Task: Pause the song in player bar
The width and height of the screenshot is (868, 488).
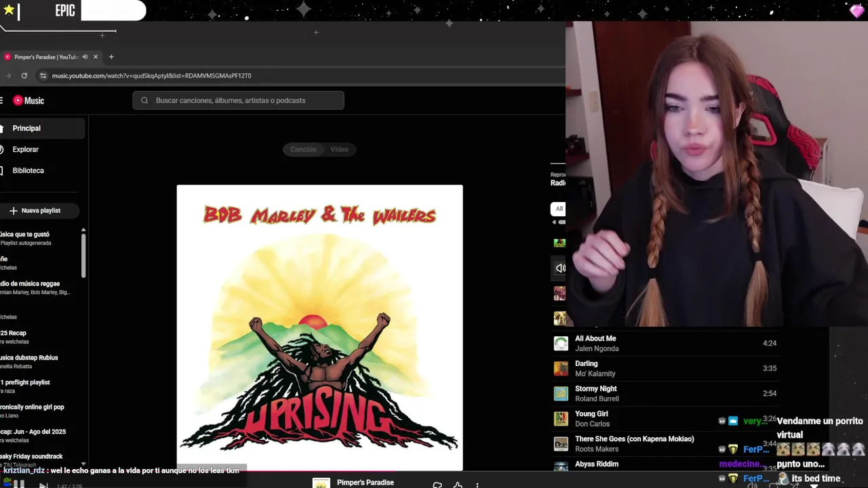Action: tap(20, 485)
